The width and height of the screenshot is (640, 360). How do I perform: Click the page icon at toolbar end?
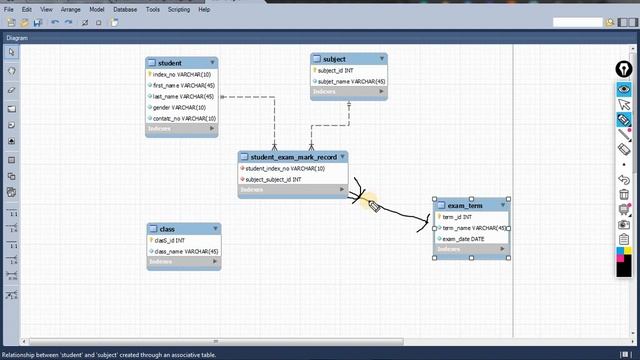[x=115, y=22]
